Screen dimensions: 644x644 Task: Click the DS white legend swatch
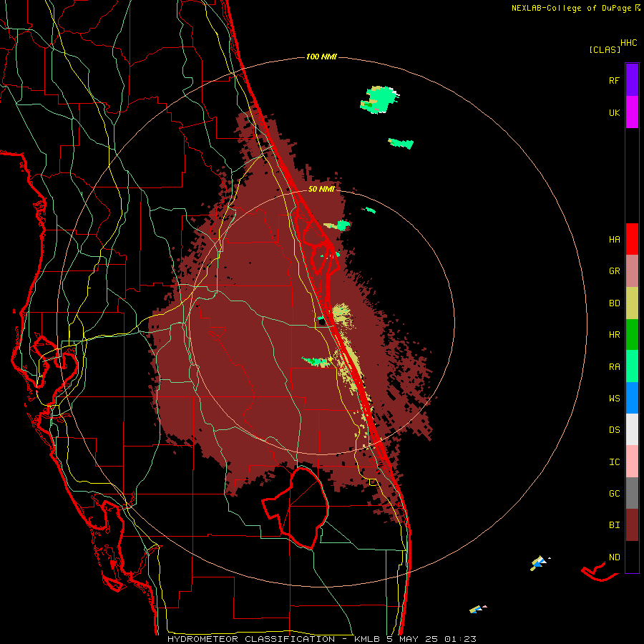[x=632, y=429]
